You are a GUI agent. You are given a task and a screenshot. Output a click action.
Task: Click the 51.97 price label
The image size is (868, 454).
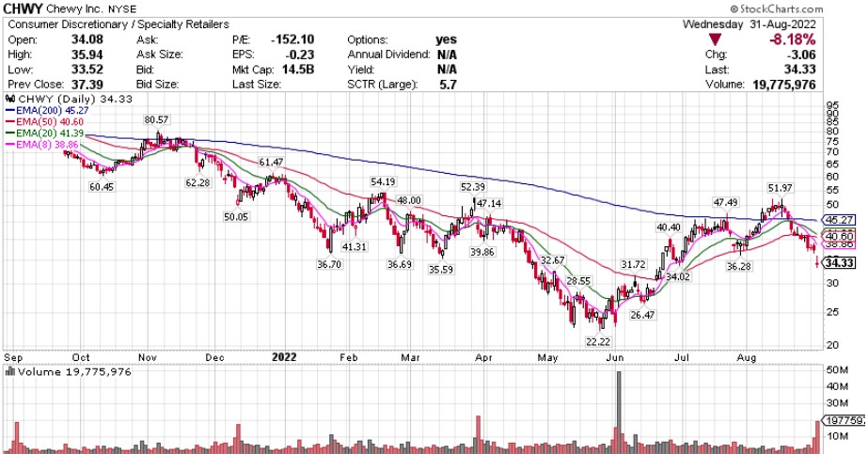[x=780, y=188]
